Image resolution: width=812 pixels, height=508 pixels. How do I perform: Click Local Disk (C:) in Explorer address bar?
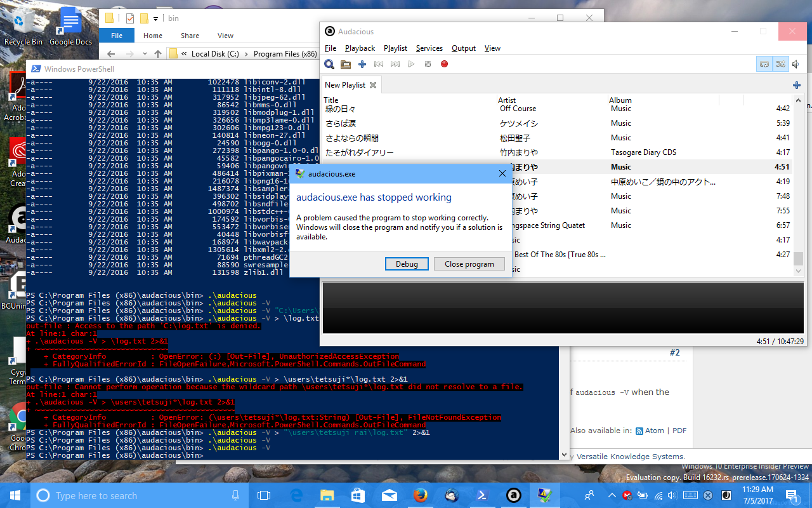tap(215, 54)
